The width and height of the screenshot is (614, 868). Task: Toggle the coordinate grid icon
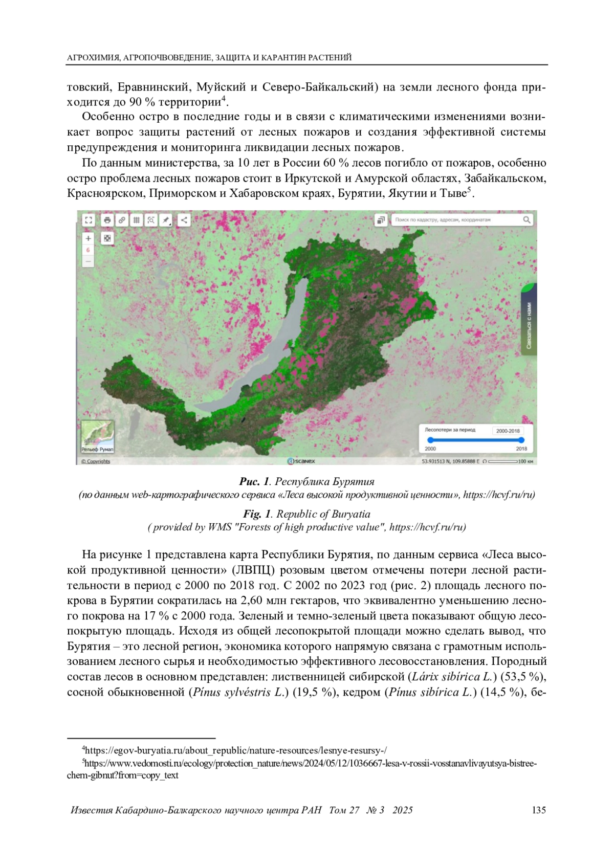137,220
